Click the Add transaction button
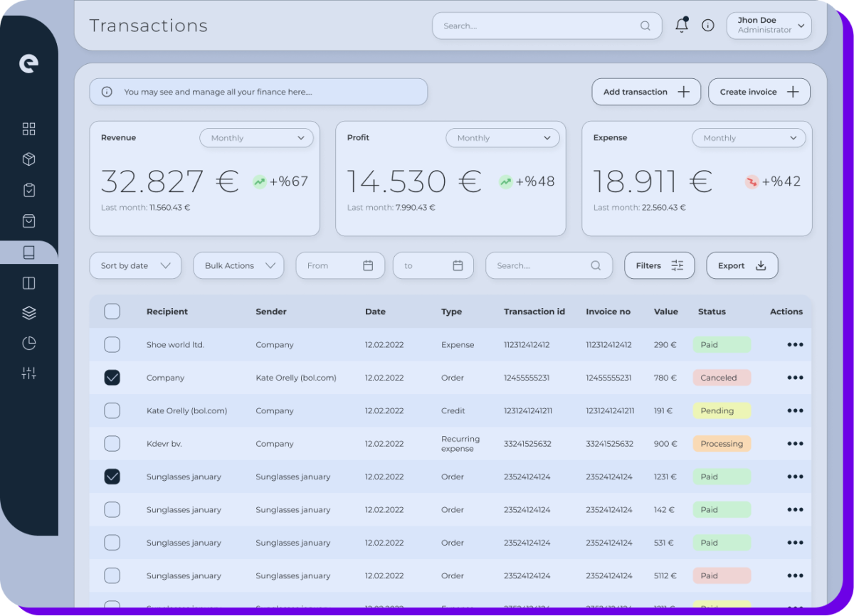This screenshot has width=854, height=616. pos(645,91)
